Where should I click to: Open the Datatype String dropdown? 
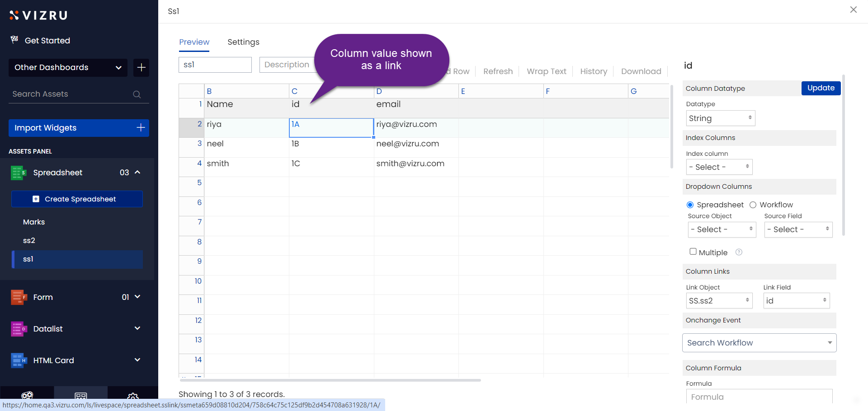[x=720, y=118]
